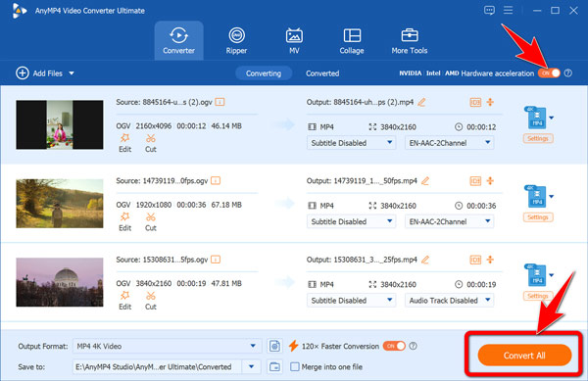Open Hardware acceleration help icon
Image resolution: width=588 pixels, height=381 pixels.
[x=568, y=73]
